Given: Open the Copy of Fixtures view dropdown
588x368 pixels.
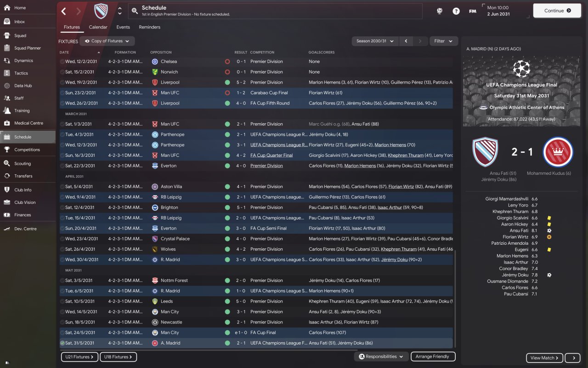Looking at the screenshot, I should 107,41.
